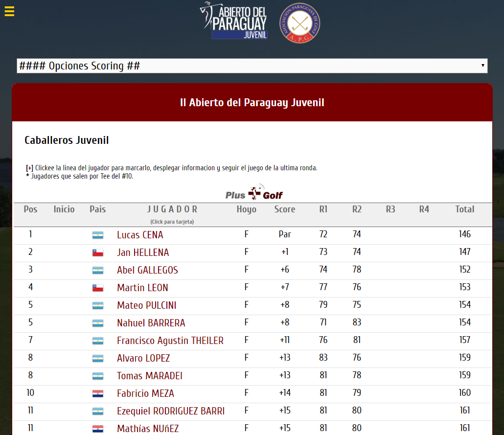Click Alvaro LOPEZ's total of 159
The height and width of the screenshot is (435, 504).
[x=464, y=358]
